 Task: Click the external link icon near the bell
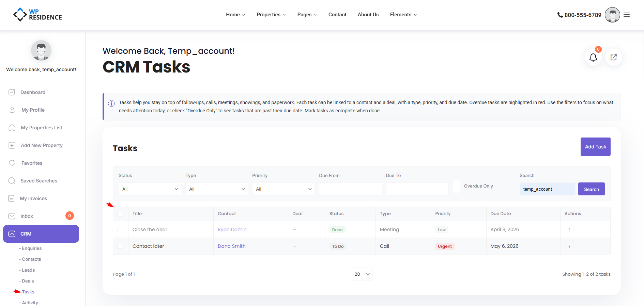pos(613,58)
